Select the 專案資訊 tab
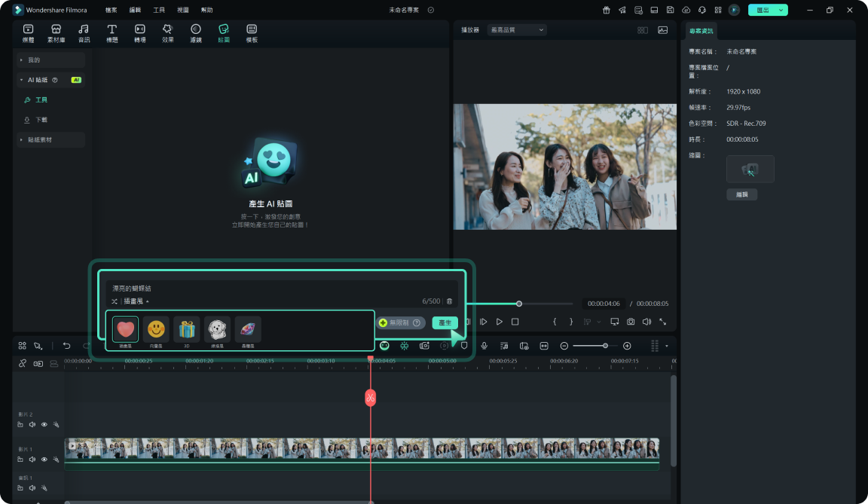Image resolution: width=868 pixels, height=504 pixels. (x=701, y=31)
